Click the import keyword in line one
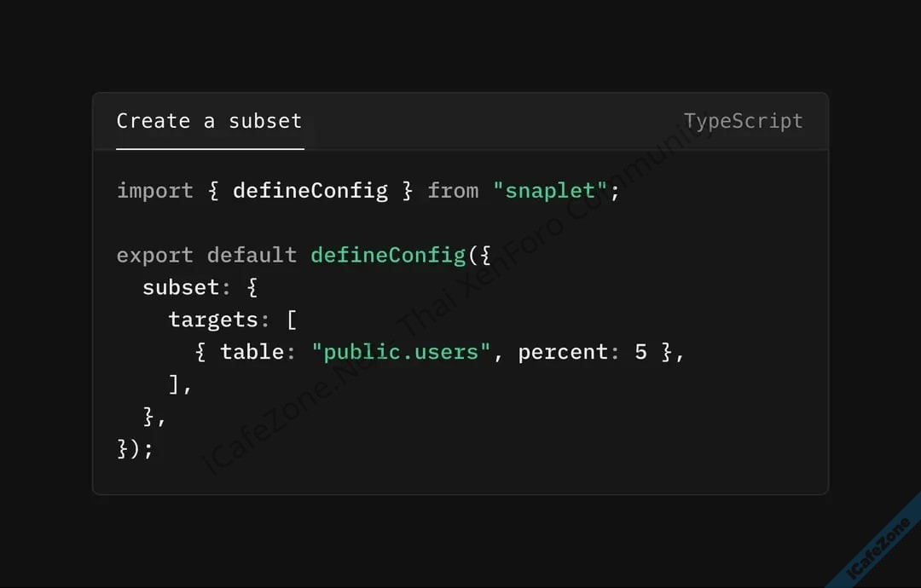921x588 pixels. [x=154, y=190]
